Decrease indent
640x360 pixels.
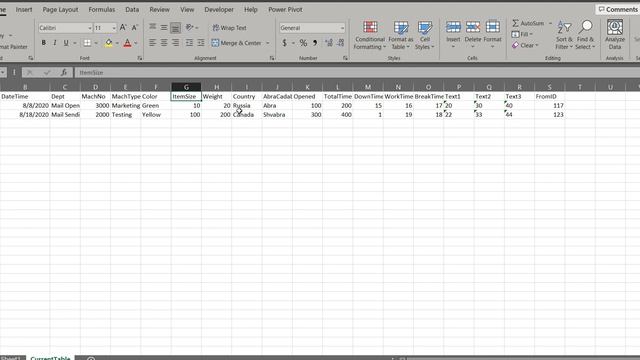point(189,43)
